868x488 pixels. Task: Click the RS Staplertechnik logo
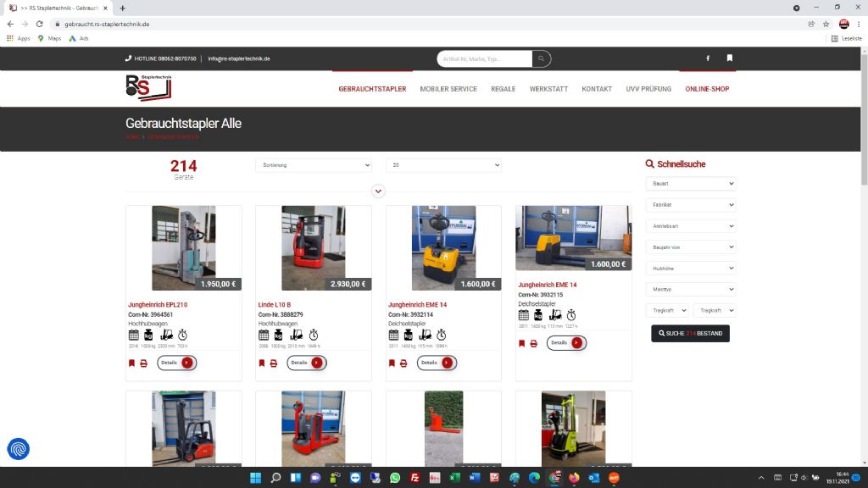148,87
